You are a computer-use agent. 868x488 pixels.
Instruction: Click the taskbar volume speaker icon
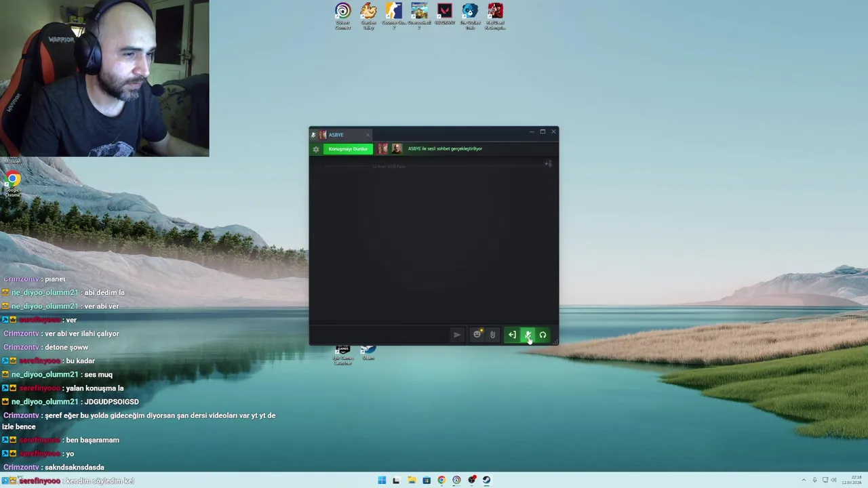tap(833, 481)
